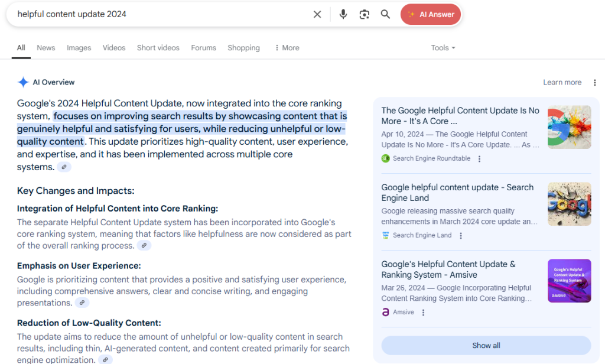
Task: Clear the search query with the X icon
Action: click(317, 14)
